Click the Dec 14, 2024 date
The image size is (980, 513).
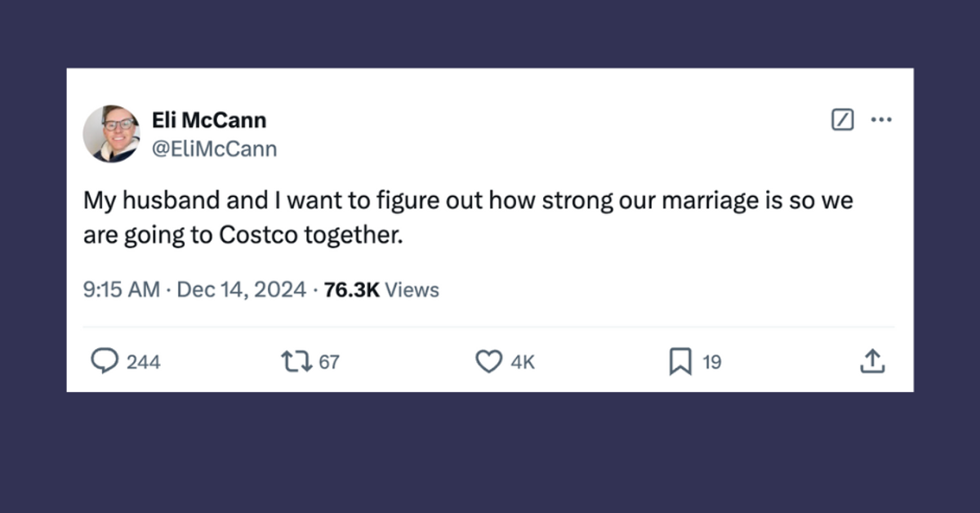pyautogui.click(x=242, y=290)
